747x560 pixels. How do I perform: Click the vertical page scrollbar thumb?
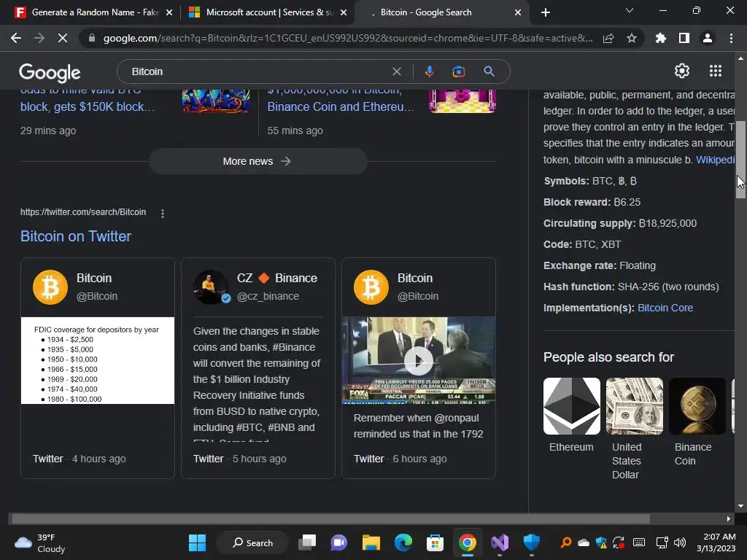740,160
